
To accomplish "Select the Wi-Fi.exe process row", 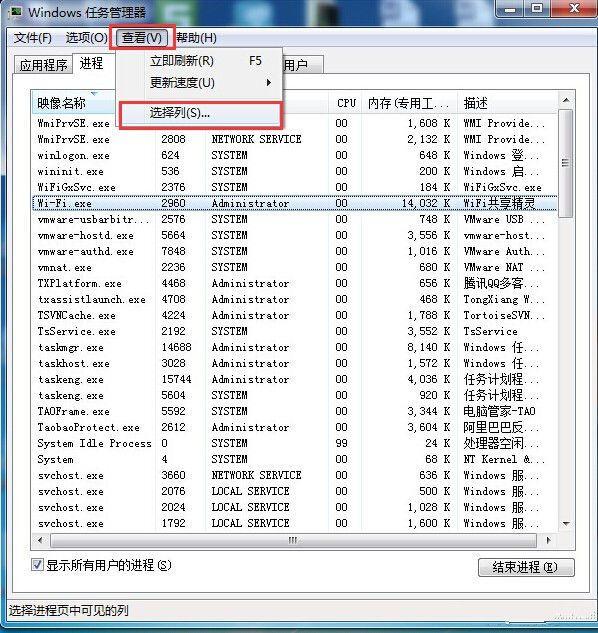I will point(295,203).
